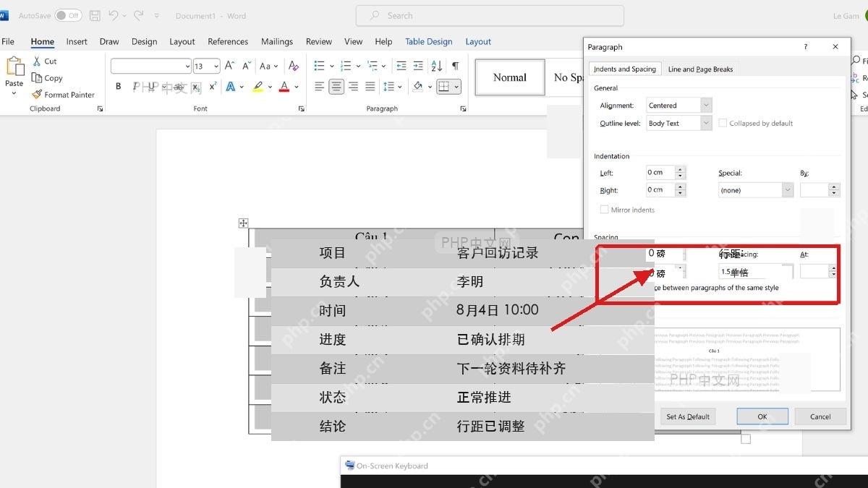Open Alignment Centered combo box
The width and height of the screenshot is (868, 488).
pos(679,106)
